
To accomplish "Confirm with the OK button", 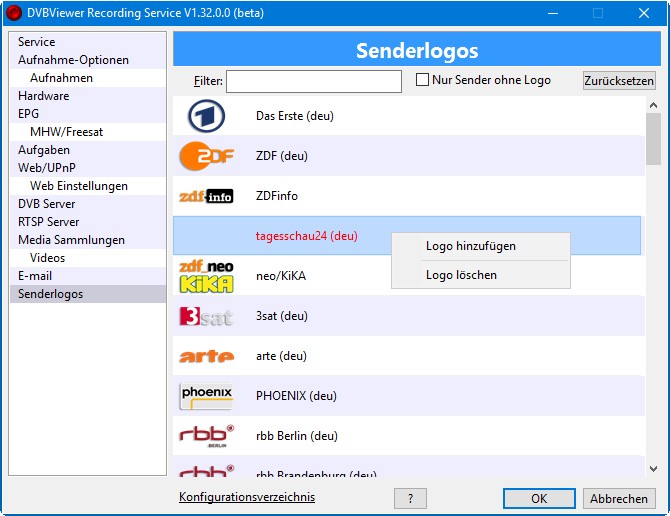I will coord(539,498).
